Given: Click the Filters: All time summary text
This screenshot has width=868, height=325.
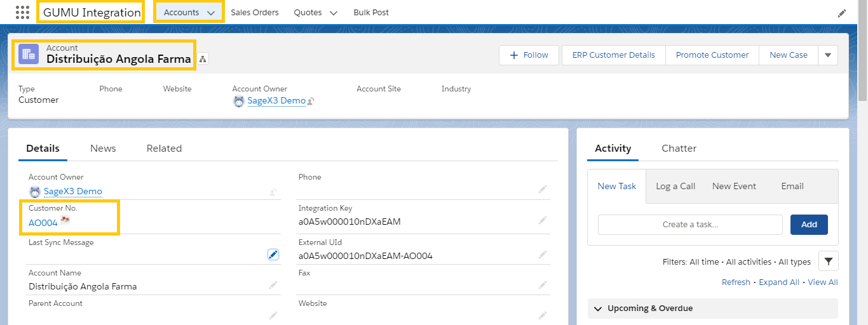Looking at the screenshot, I should click(736, 262).
